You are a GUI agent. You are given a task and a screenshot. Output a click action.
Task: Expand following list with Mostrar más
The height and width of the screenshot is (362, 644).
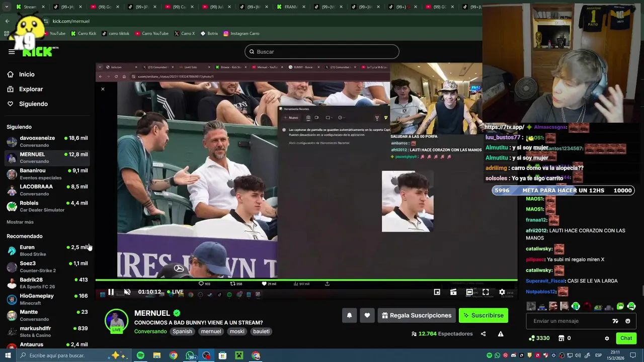point(20,222)
